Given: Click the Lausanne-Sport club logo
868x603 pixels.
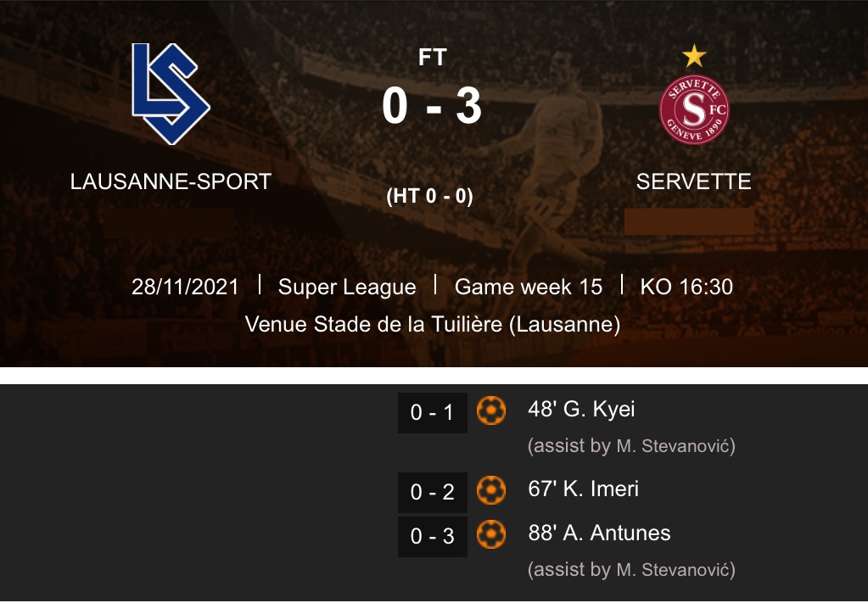Looking at the screenshot, I should click(x=171, y=94).
